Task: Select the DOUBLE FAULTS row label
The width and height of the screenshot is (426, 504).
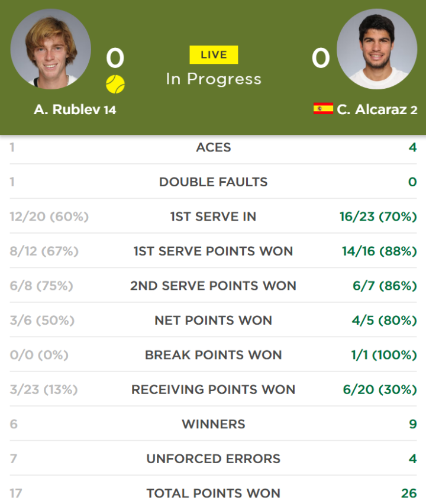Action: coord(214,182)
